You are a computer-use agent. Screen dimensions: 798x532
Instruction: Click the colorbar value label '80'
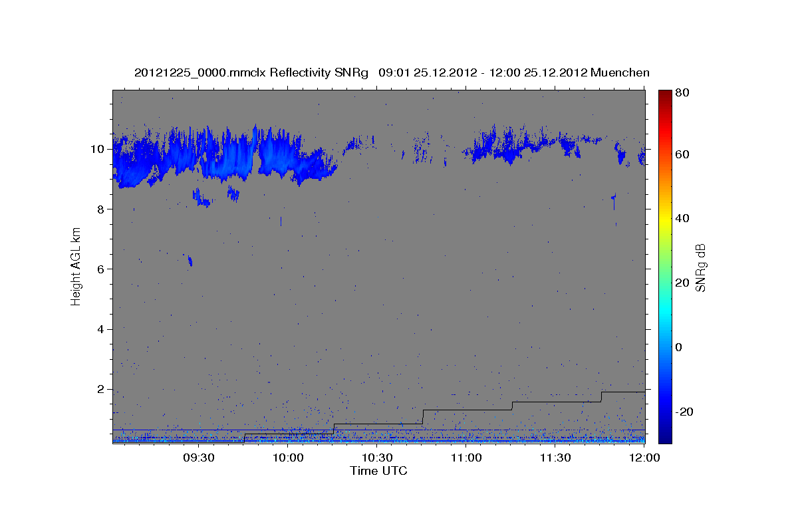[x=682, y=92]
